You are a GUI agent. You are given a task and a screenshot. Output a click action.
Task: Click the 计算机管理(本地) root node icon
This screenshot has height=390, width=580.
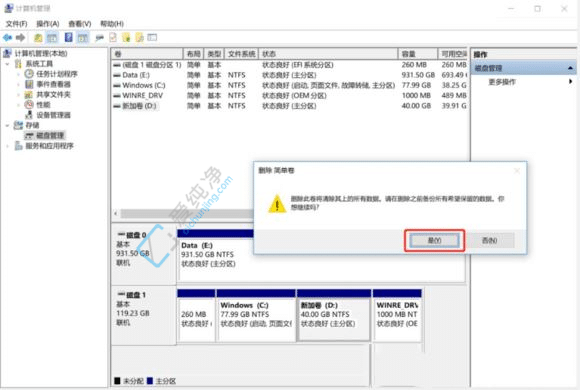[7, 53]
